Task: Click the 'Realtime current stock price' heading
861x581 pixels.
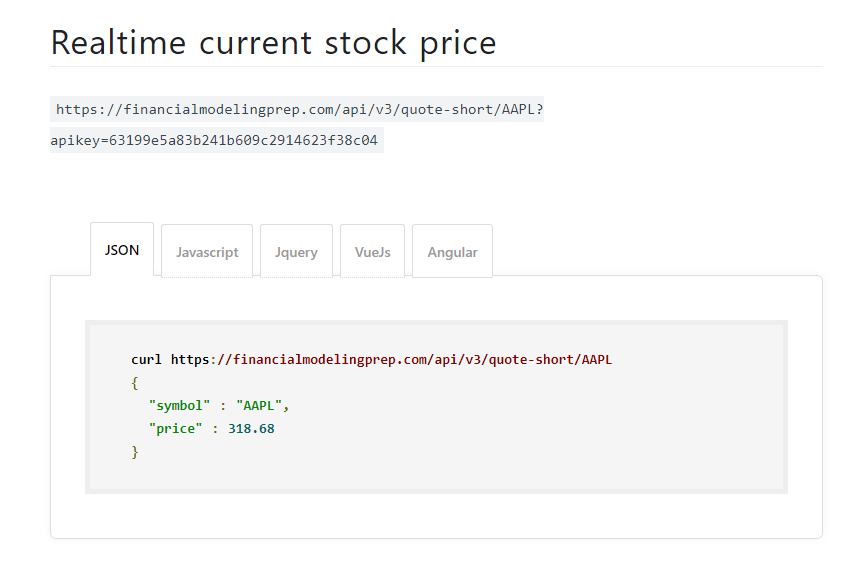Action: 273,43
